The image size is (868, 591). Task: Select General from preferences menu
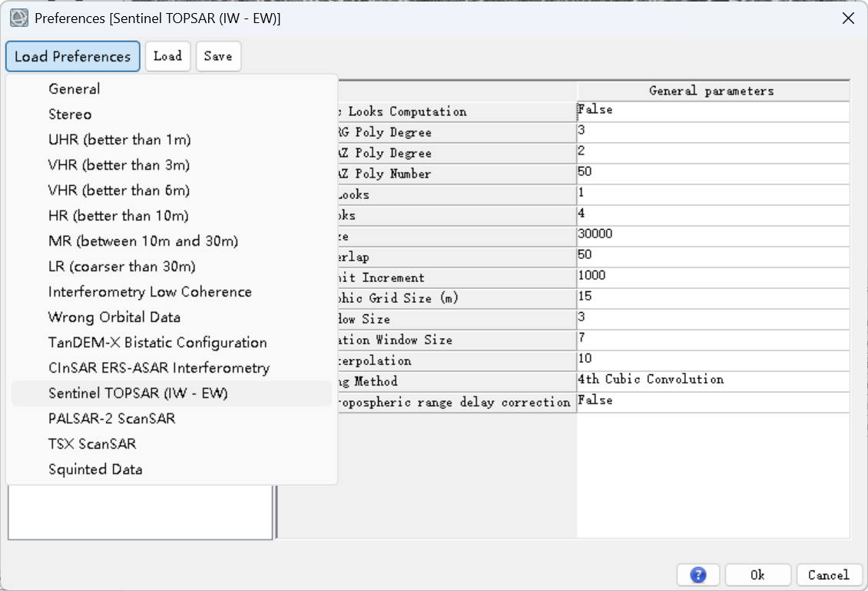click(171, 88)
